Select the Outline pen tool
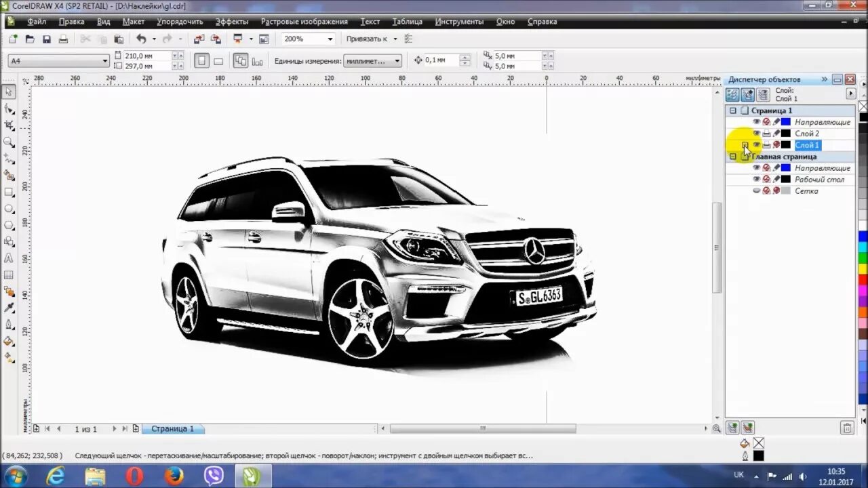868x488 pixels. pos(9,325)
